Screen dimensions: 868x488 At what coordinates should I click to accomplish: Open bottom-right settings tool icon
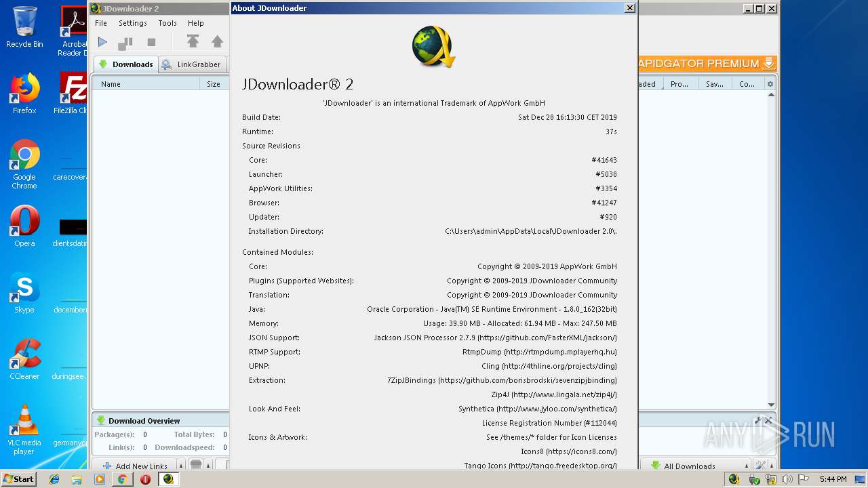[x=761, y=466]
